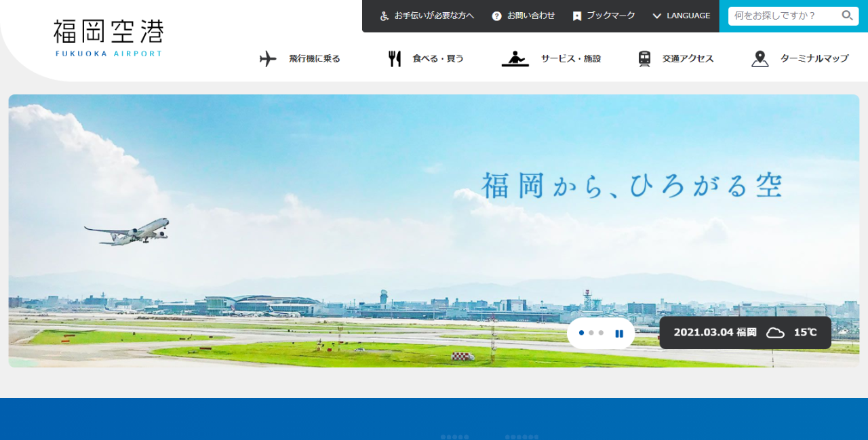Click the bookmark icon
868x440 pixels.
577,16
